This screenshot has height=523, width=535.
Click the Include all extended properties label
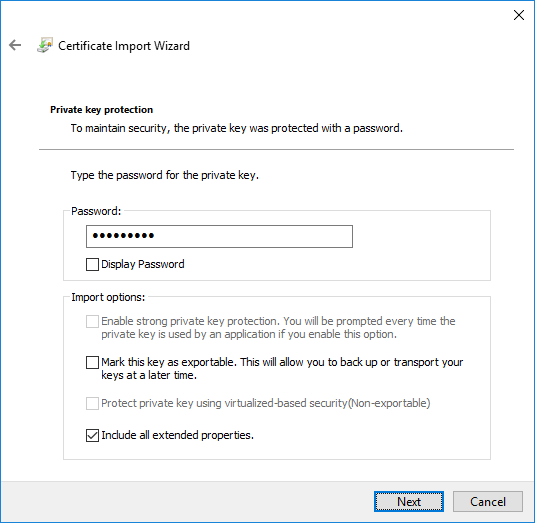click(177, 435)
